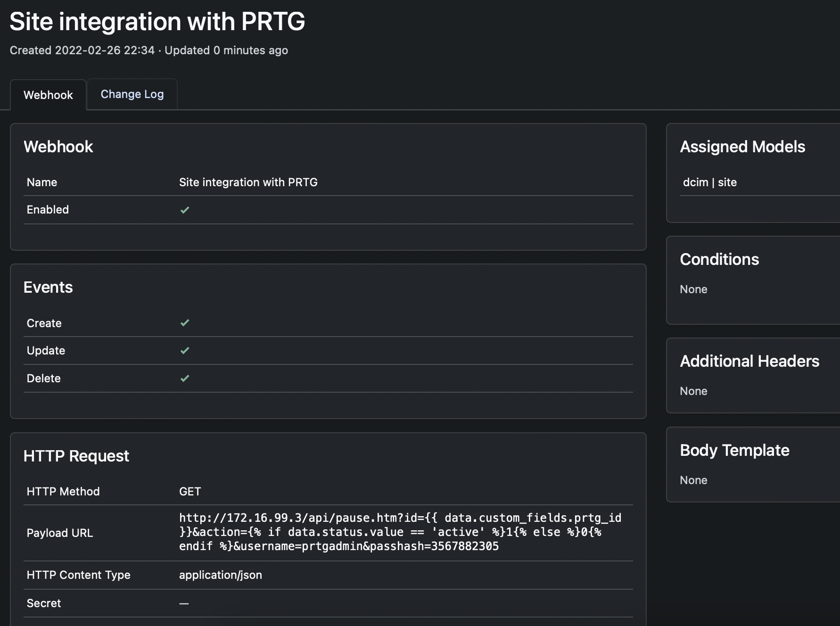Click the Enabled green checkmark icon
840x626 pixels.
185,210
